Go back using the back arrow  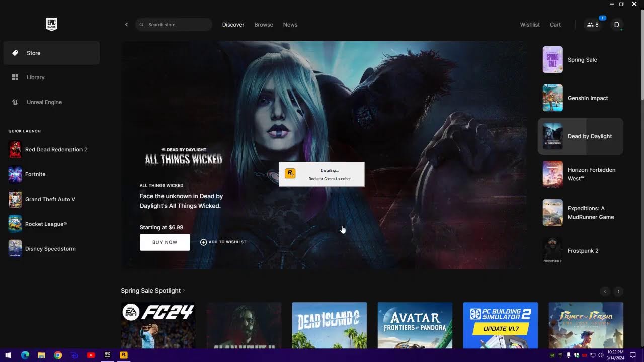click(126, 25)
